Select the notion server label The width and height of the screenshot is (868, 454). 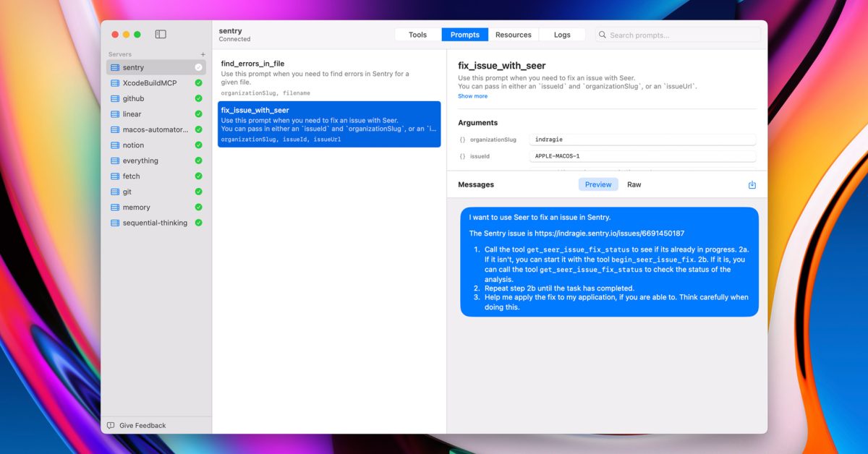133,145
